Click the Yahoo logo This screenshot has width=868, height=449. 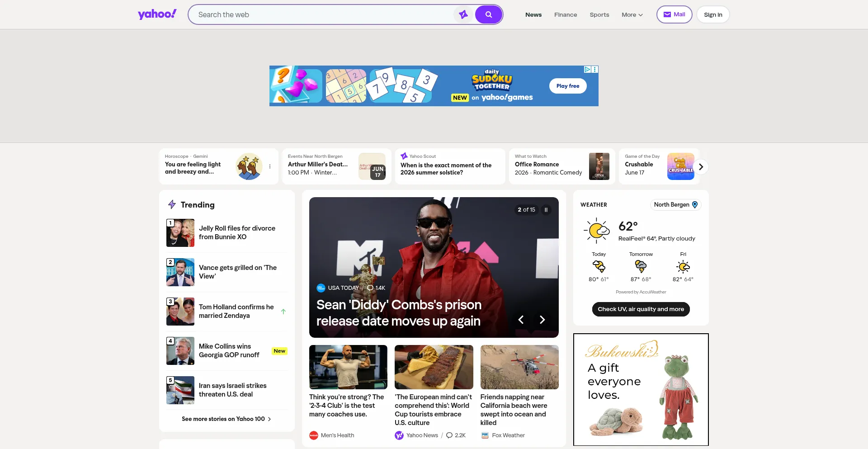click(157, 14)
